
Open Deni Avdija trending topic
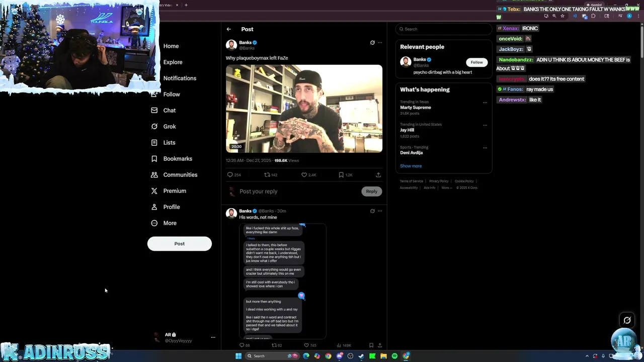[412, 153]
